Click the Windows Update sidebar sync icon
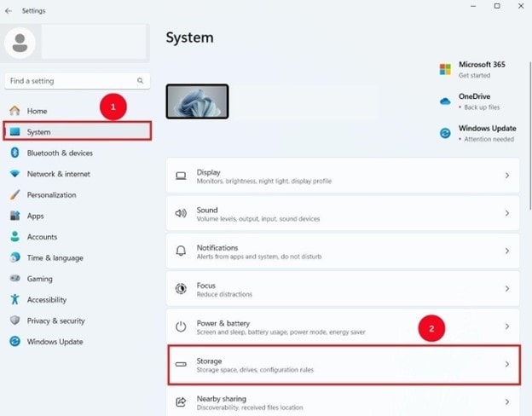 (x=14, y=341)
